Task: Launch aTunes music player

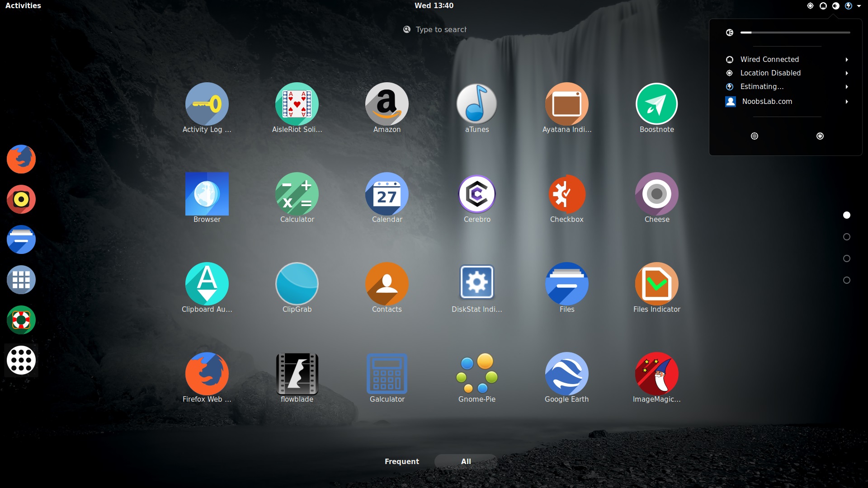Action: (x=476, y=108)
